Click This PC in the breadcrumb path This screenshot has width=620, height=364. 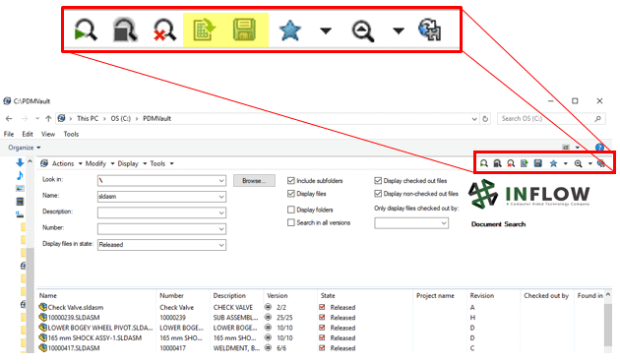88,119
